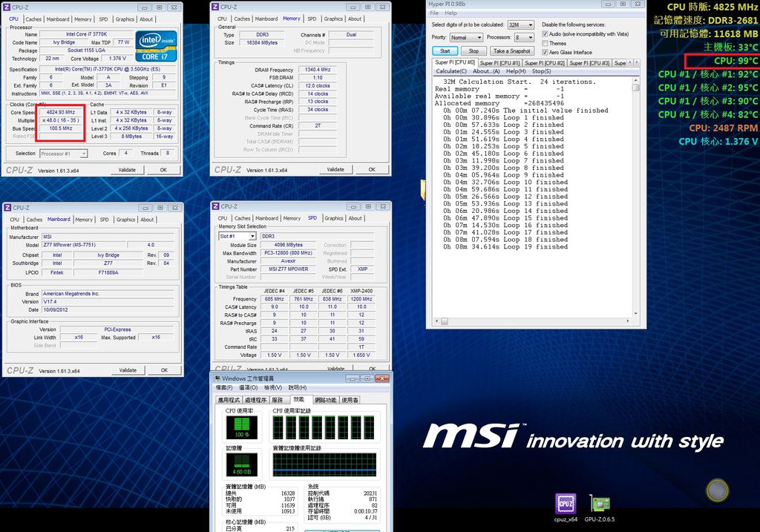This screenshot has width=760, height=532.
Task: Click the Start button in Hyper PI
Action: click(445, 51)
